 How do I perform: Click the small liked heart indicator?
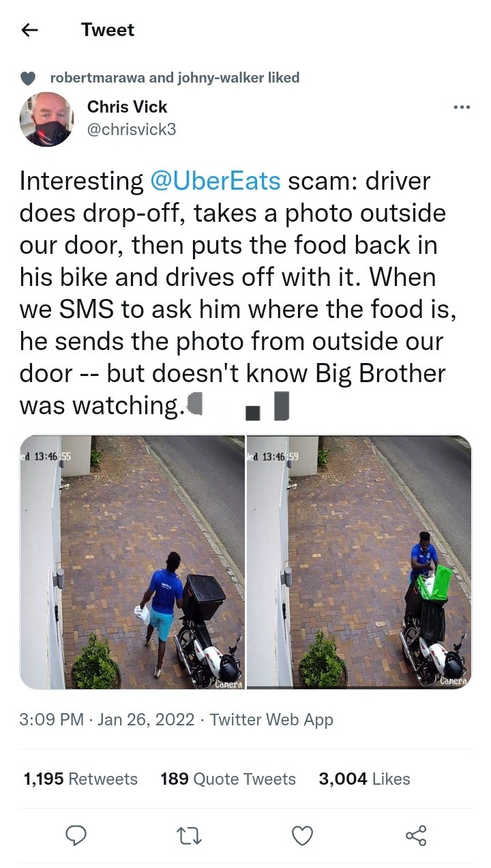click(28, 78)
